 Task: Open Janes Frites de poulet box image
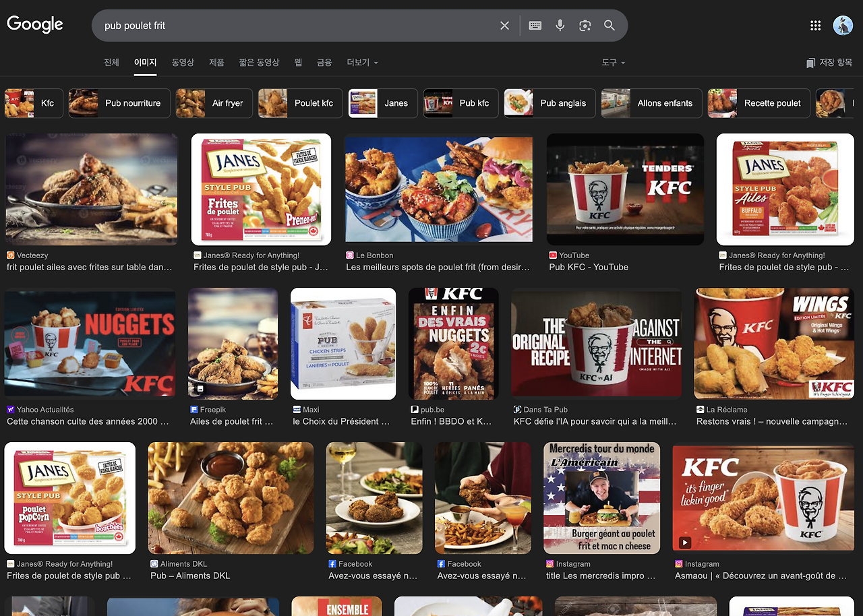(x=261, y=189)
